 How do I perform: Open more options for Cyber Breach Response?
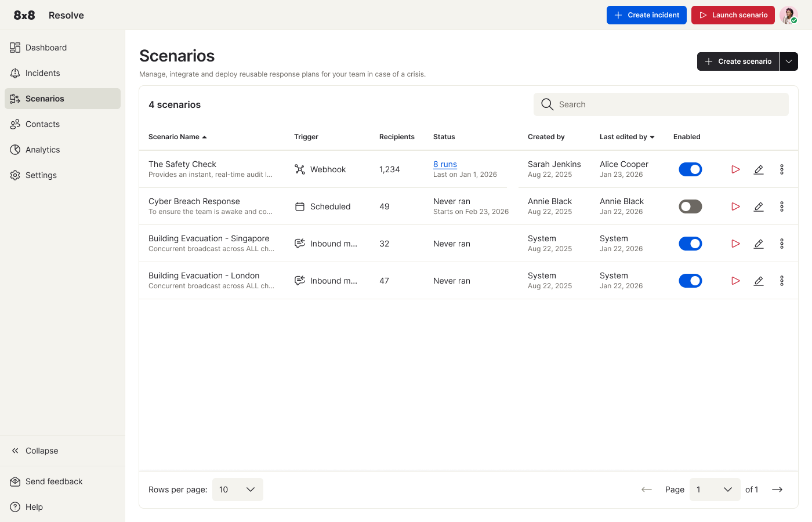point(782,206)
